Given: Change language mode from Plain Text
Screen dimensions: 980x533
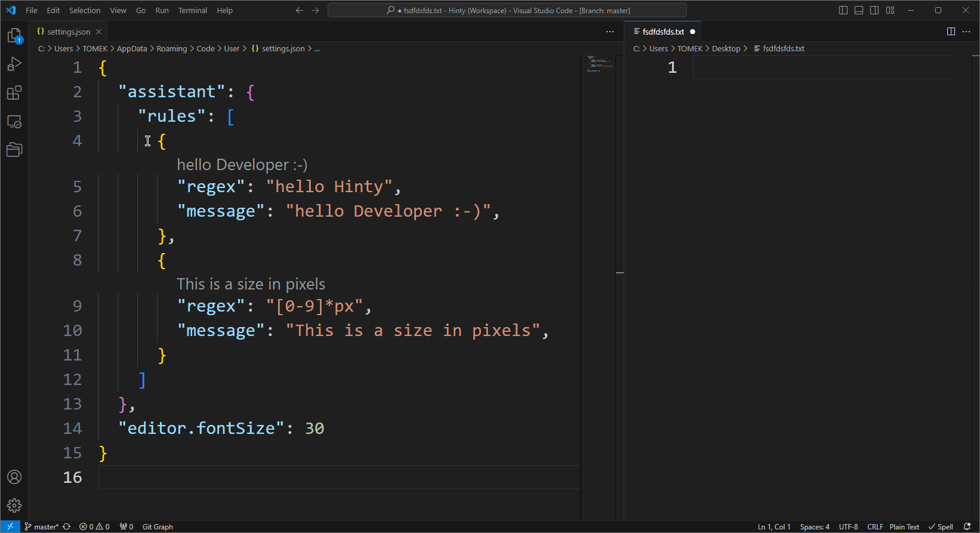Looking at the screenshot, I should (904, 526).
